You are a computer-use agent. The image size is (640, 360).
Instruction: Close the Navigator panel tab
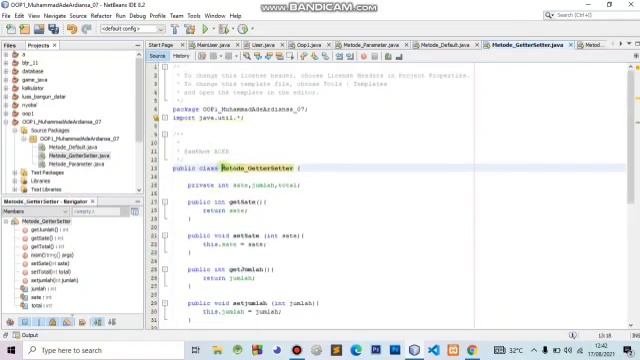(x=92, y=202)
